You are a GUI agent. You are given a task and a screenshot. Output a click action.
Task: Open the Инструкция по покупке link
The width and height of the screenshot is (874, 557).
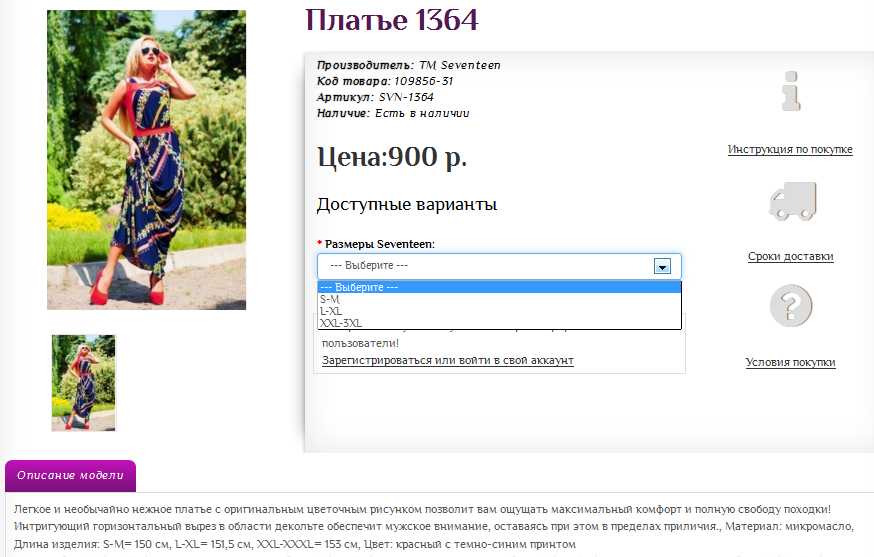(x=790, y=149)
